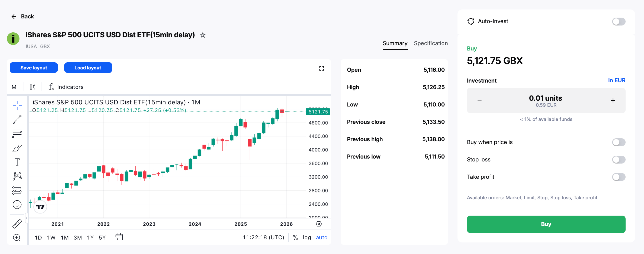Decrease units with minus button
The height and width of the screenshot is (254, 644).
pyautogui.click(x=479, y=100)
